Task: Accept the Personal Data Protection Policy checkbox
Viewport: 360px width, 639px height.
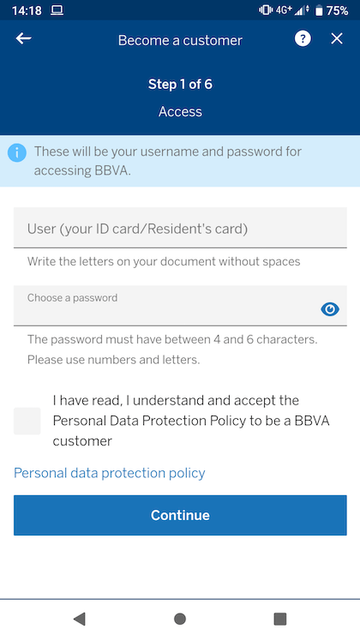Action: [27, 421]
